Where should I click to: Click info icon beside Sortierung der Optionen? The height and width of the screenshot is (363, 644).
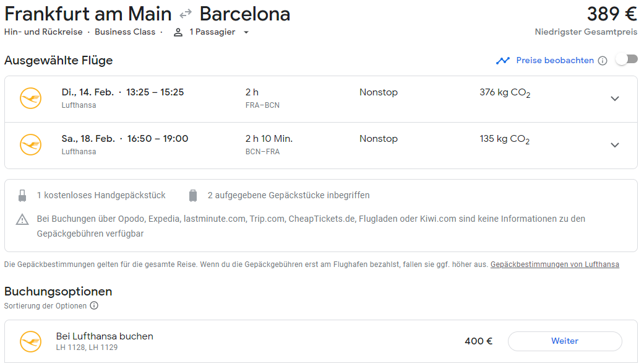[x=94, y=305]
